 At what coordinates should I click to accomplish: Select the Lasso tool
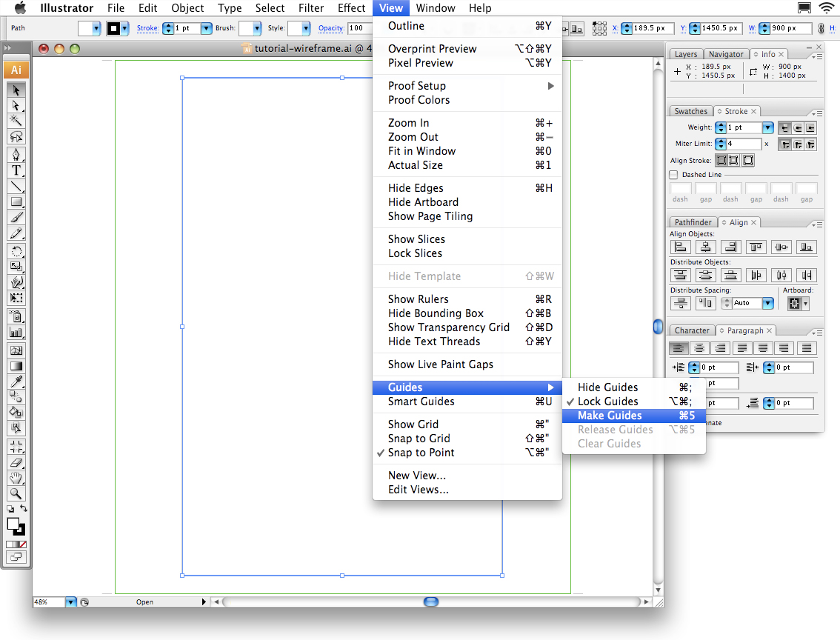(16, 136)
